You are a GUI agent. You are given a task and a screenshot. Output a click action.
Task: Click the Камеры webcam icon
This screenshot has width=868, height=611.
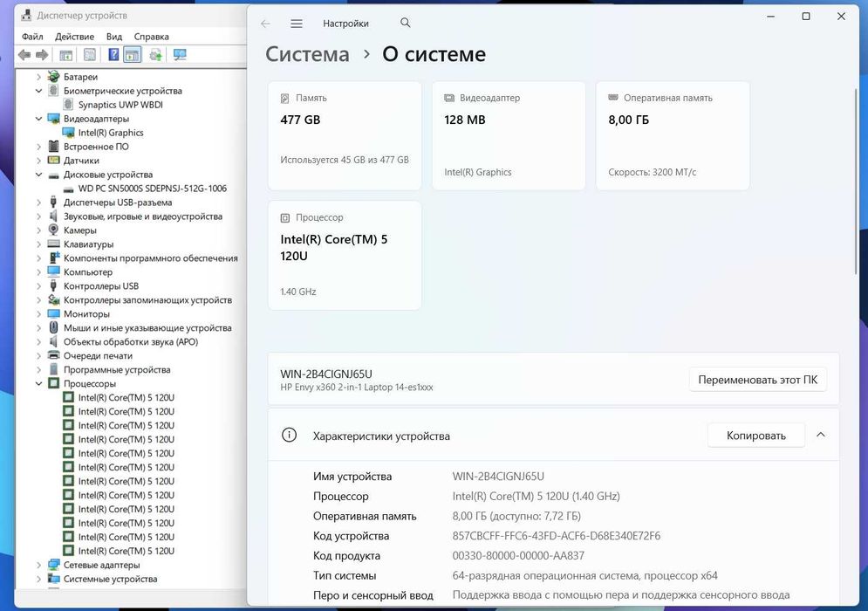click(x=54, y=230)
